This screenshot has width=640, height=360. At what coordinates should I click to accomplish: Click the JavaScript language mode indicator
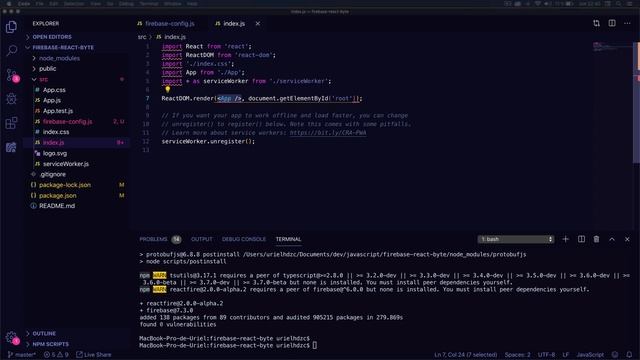coord(590,355)
